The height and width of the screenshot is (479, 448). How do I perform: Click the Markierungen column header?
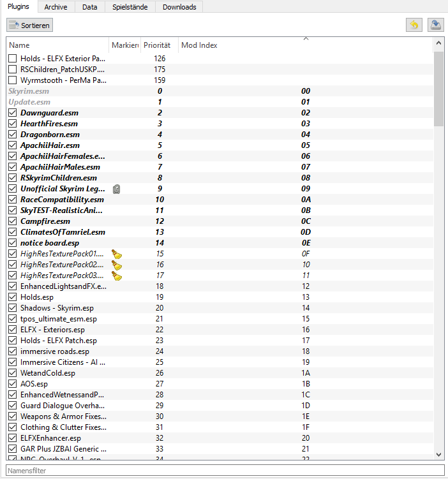coord(124,45)
